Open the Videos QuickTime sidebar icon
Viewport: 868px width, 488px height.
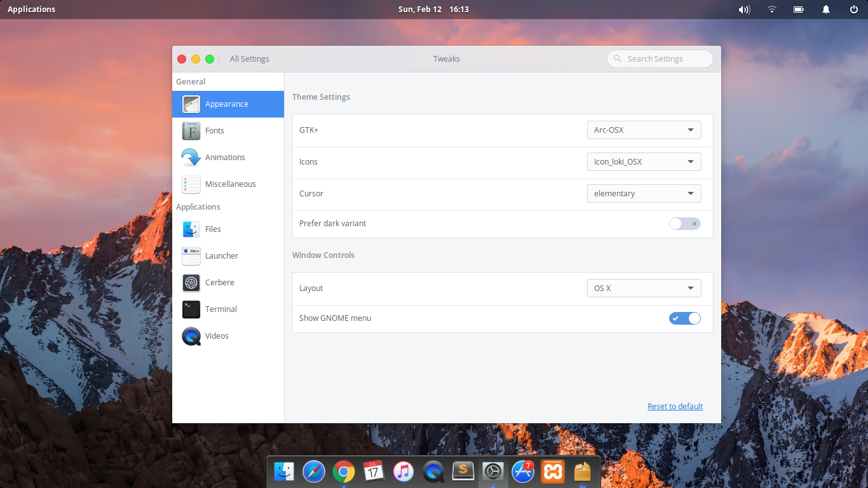191,336
